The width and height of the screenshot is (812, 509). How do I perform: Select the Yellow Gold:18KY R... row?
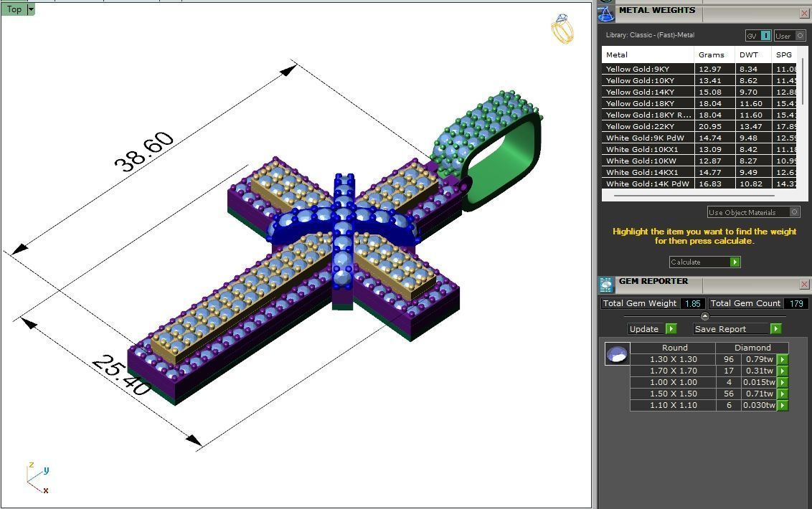699,115
